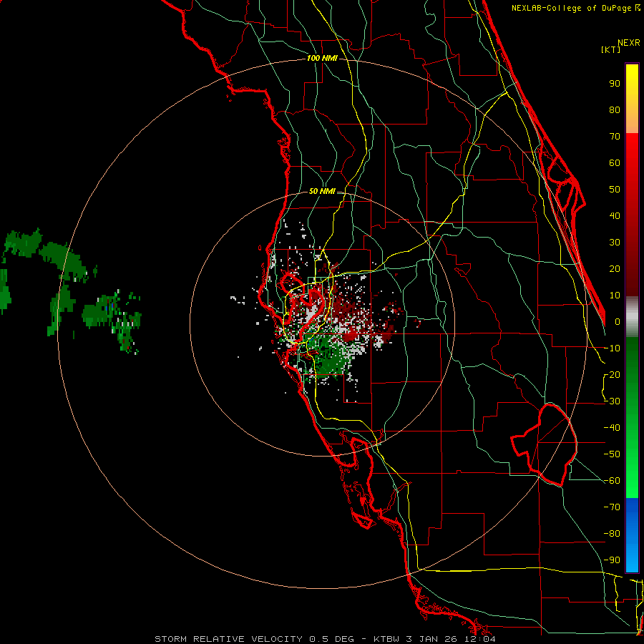Select the -80 scale label

(x=612, y=534)
